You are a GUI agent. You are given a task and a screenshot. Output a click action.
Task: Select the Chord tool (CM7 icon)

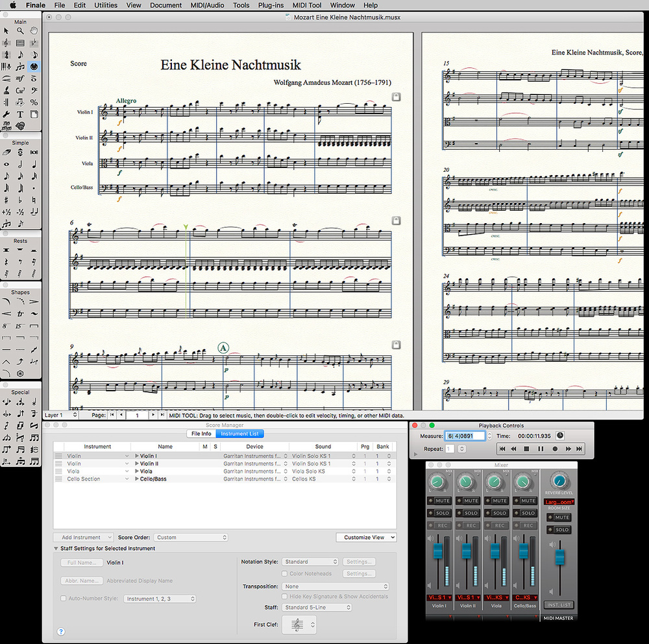point(20,91)
